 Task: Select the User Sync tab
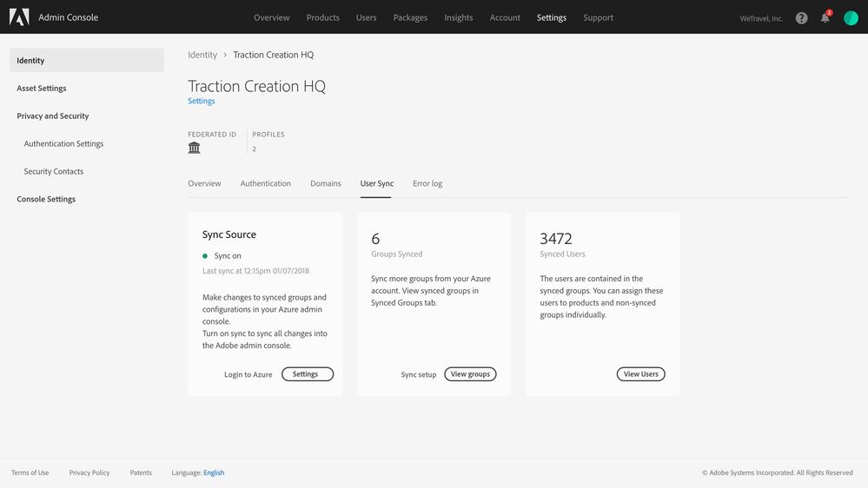pyautogui.click(x=376, y=183)
